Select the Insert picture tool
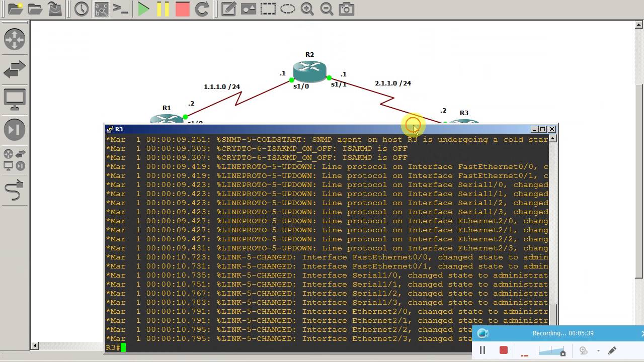Screen dimensions: 644x362 pos(249,9)
